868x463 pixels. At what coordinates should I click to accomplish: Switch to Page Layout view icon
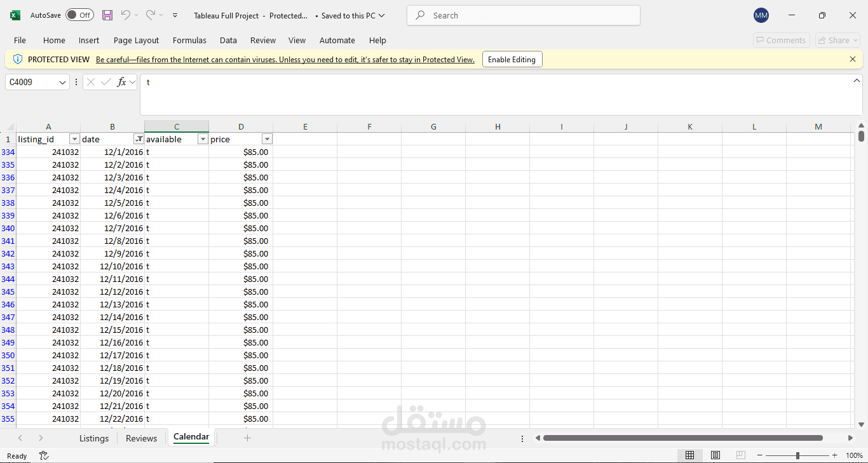tap(715, 455)
